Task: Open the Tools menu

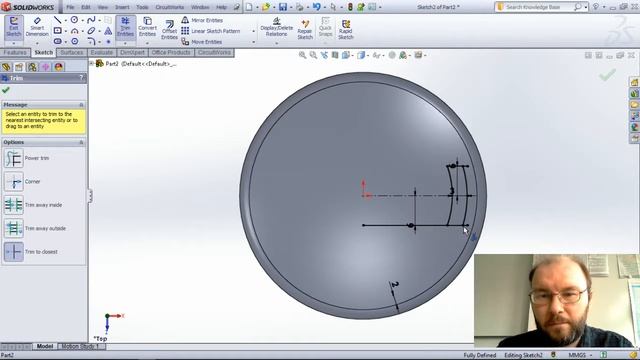Action: (x=142, y=7)
